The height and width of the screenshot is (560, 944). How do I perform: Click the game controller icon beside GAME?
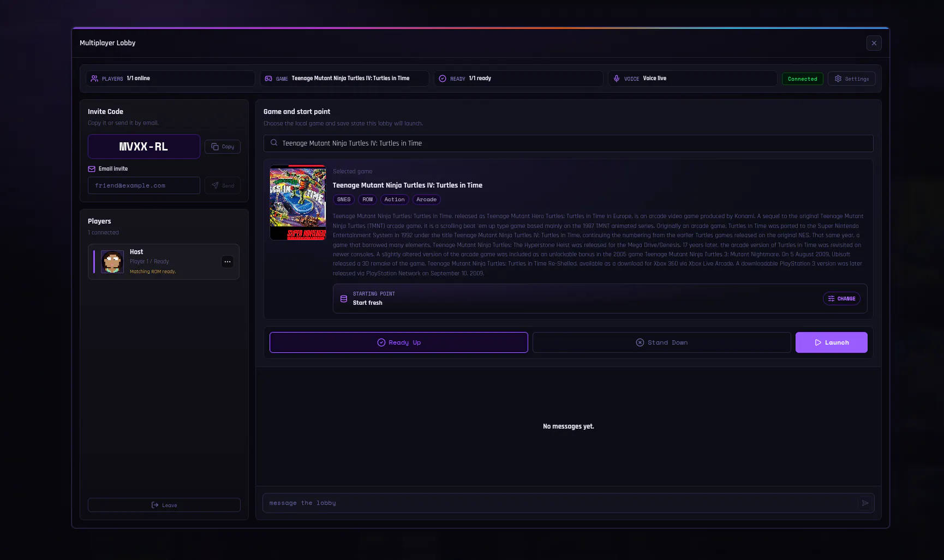pyautogui.click(x=268, y=79)
